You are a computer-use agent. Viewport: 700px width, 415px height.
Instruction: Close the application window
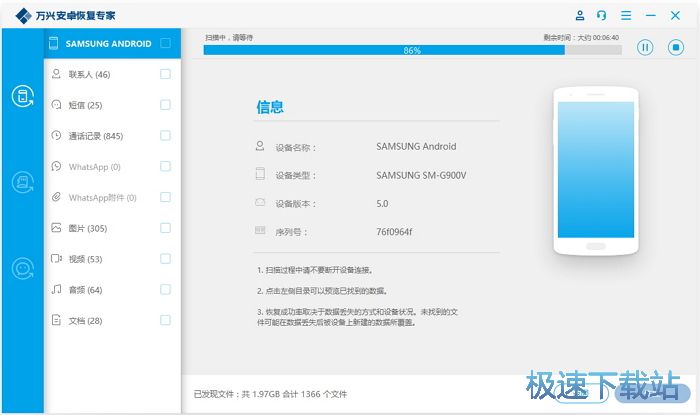pos(675,16)
